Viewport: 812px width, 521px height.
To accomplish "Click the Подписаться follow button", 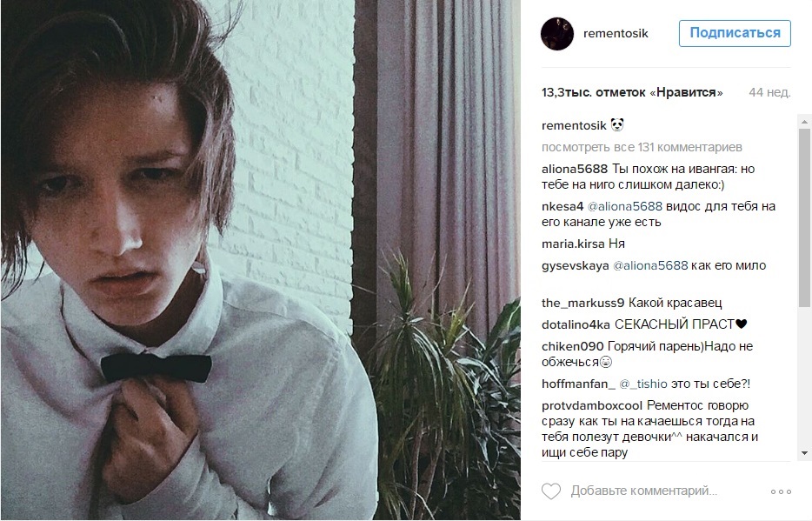I will 735,33.
